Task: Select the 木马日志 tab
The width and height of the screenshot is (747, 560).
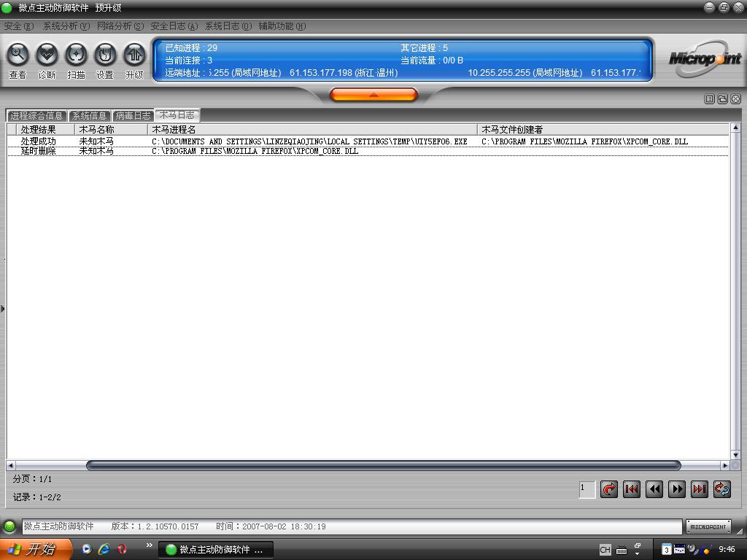Action: (x=177, y=114)
